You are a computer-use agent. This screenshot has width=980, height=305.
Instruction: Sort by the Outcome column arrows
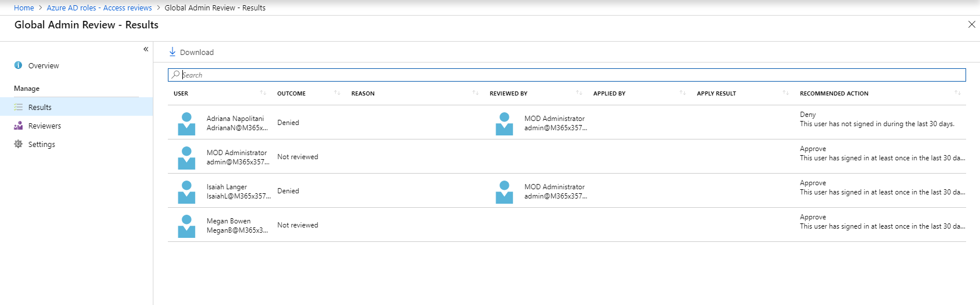coord(337,93)
